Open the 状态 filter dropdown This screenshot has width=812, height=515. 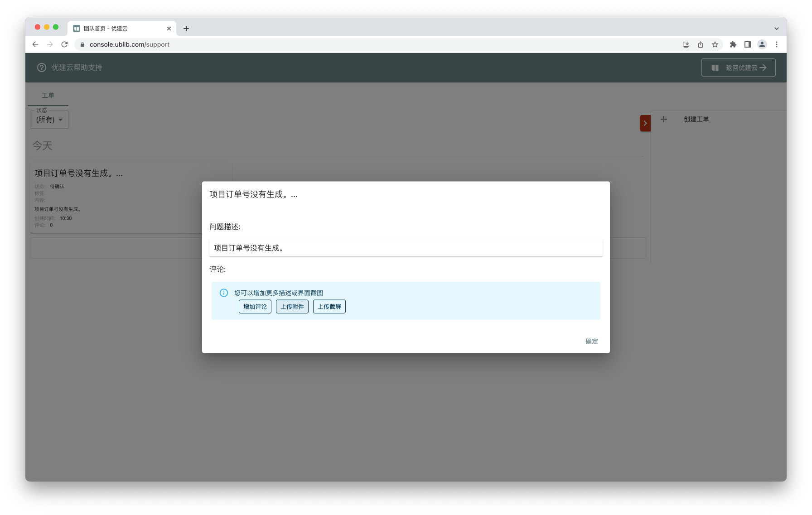point(49,120)
